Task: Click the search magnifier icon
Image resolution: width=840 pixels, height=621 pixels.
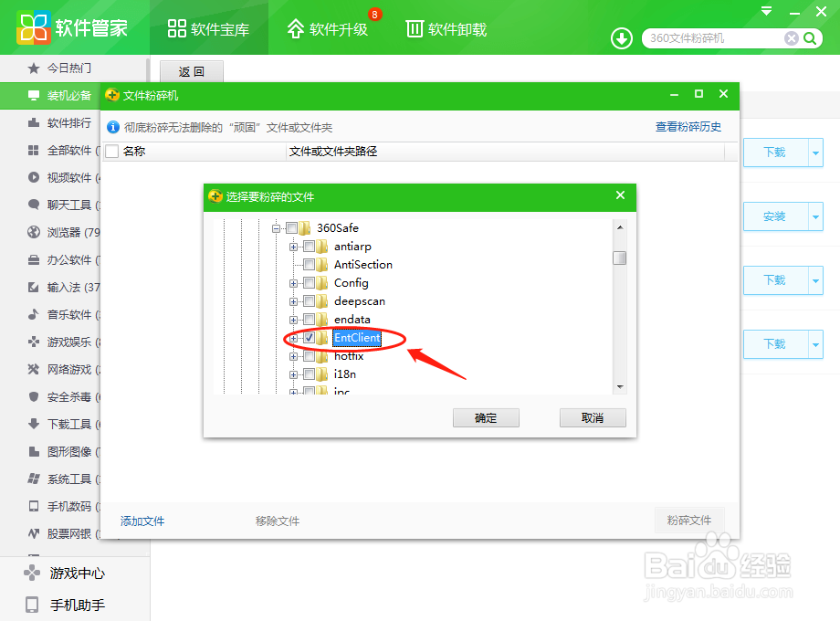Action: [810, 38]
